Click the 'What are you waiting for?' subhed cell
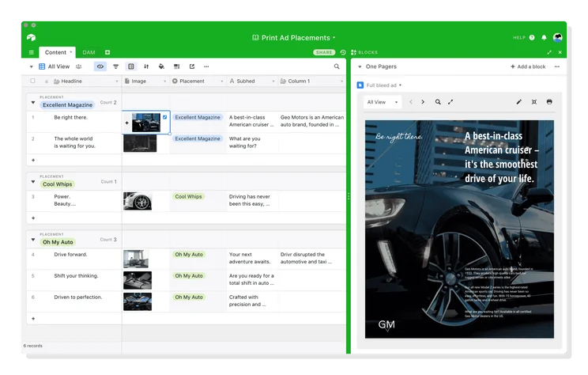Screen dimensions: 588x375 pos(252,142)
